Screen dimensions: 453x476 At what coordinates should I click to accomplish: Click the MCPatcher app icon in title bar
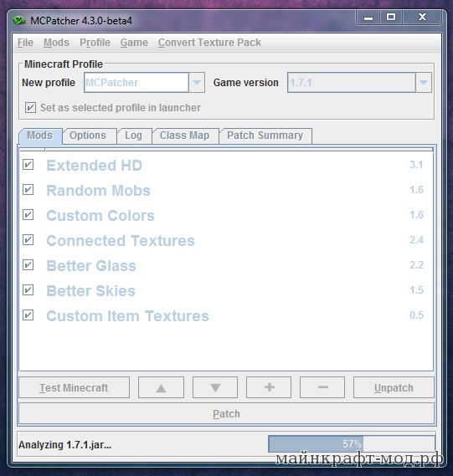[19, 21]
